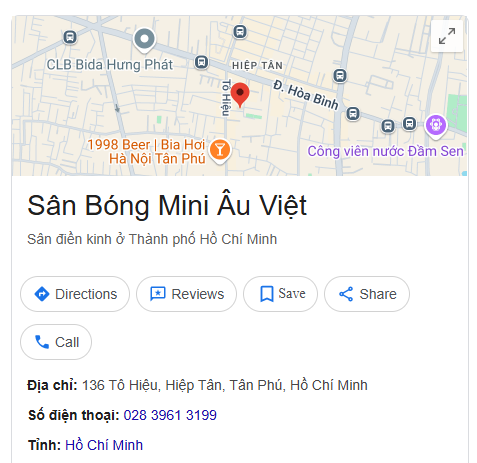
Task: Share this place via Share button
Action: [x=367, y=294]
